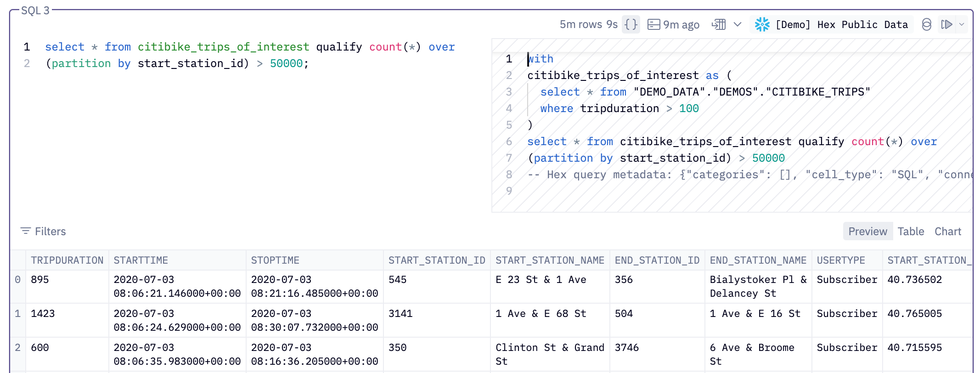This screenshot has width=980, height=373.
Task: Click the SQL 3 cell name label
Action: point(35,11)
